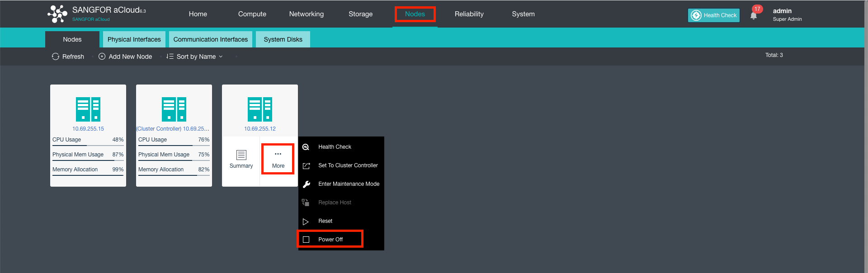Open the Storage menu
Image resolution: width=868 pixels, height=273 pixels.
click(x=361, y=14)
